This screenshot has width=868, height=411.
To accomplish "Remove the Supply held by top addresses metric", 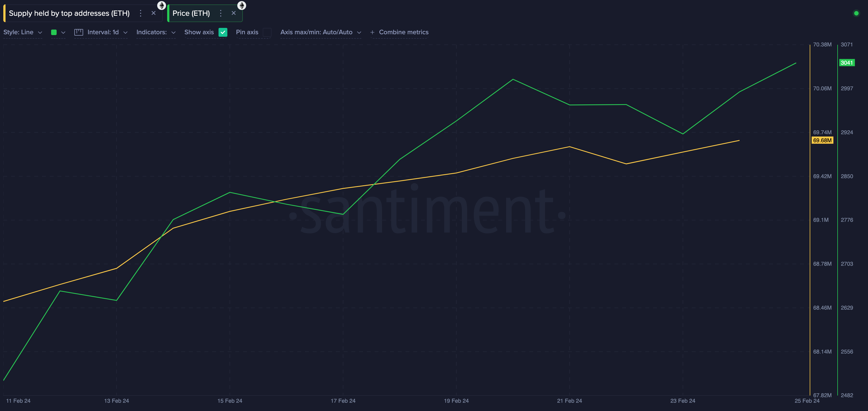I will pyautogui.click(x=154, y=13).
